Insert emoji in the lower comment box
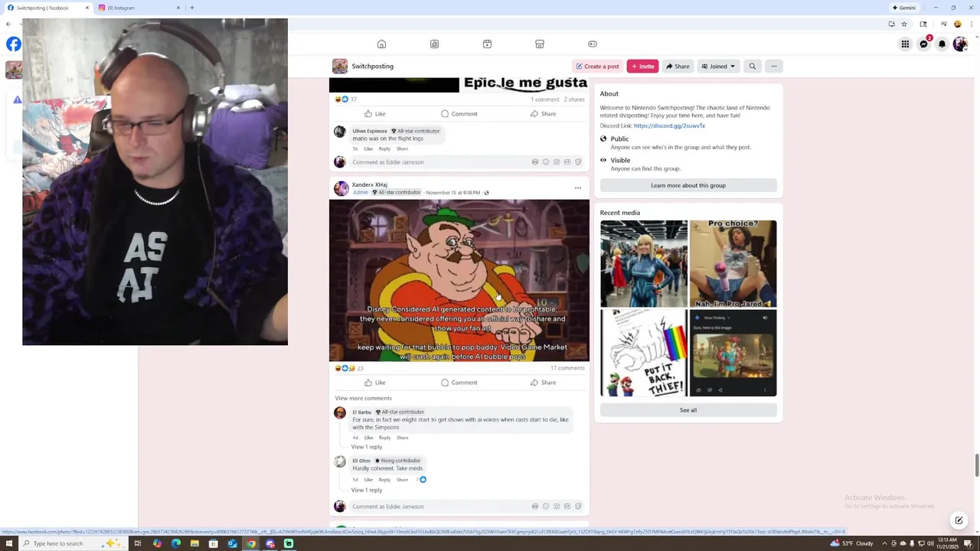This screenshot has width=980, height=551. 545,507
